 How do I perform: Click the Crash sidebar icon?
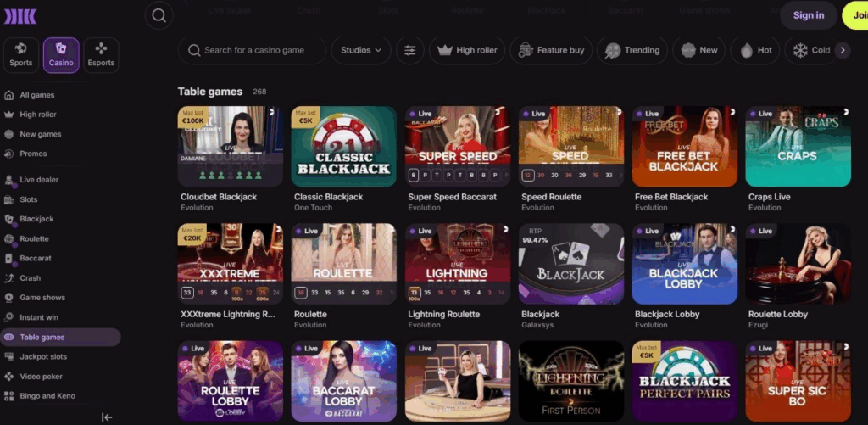[8, 278]
